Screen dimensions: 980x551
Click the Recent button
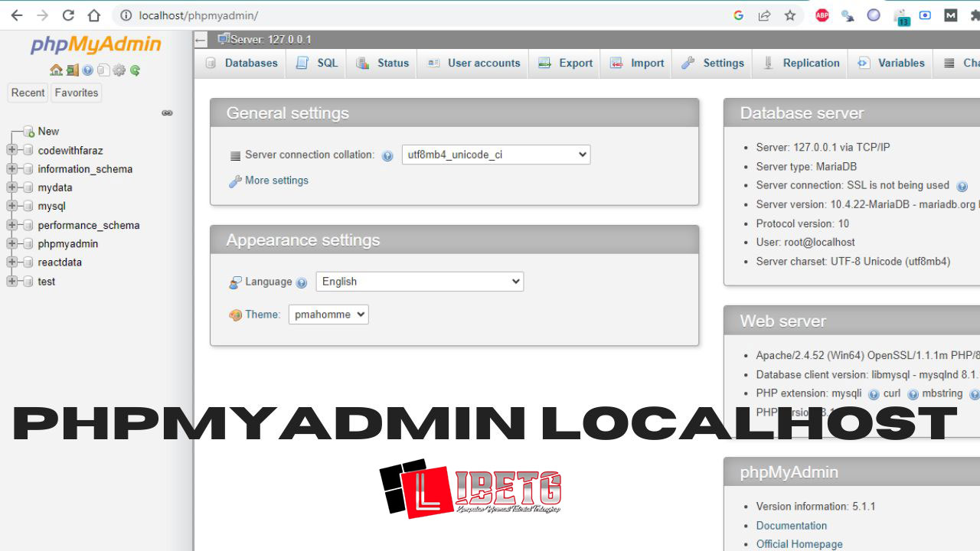pos(28,93)
